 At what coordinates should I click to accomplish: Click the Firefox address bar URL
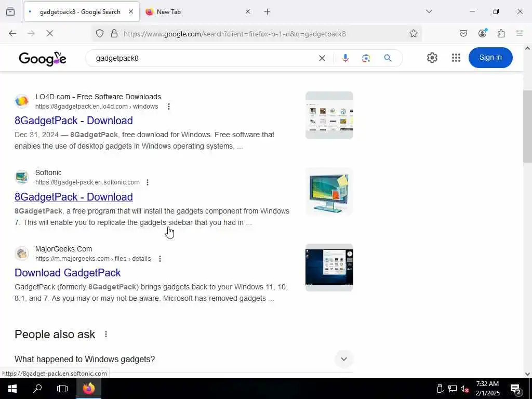click(x=234, y=34)
